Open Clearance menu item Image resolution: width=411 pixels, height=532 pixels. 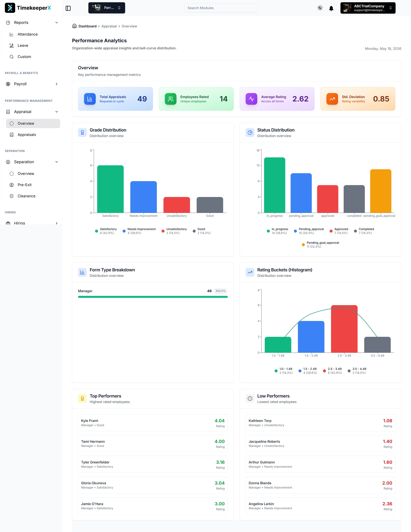coord(33,196)
